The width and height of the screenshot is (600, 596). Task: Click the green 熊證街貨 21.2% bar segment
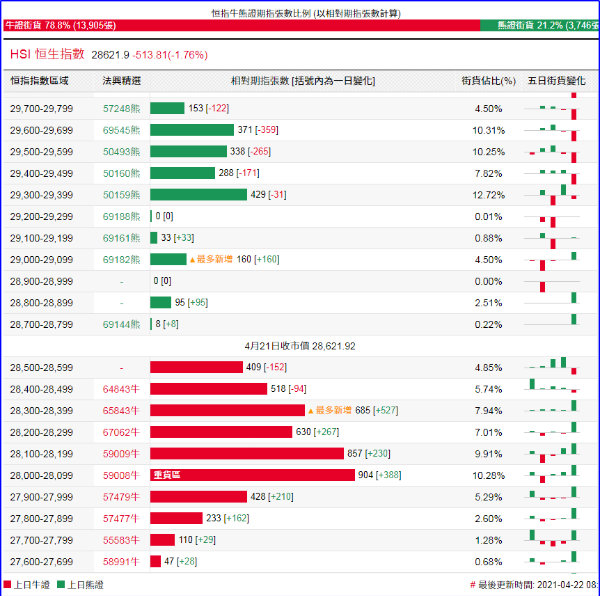(x=539, y=25)
